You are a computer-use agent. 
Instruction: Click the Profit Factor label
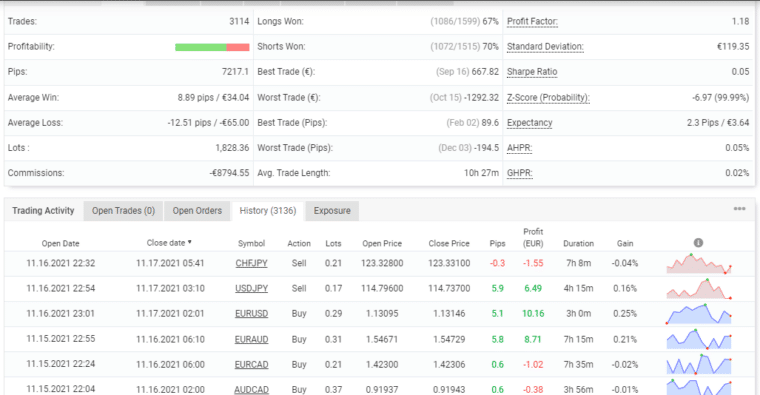pyautogui.click(x=532, y=21)
